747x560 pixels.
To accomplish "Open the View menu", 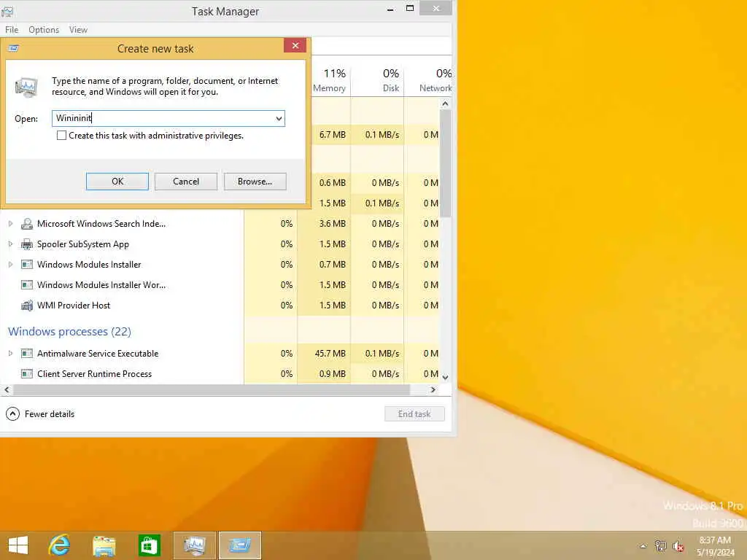I will [78, 29].
